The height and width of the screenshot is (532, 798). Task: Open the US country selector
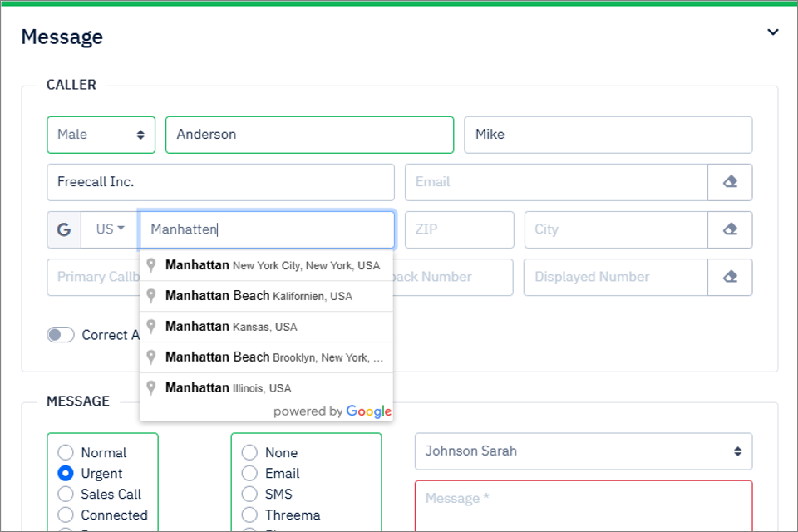[110, 229]
